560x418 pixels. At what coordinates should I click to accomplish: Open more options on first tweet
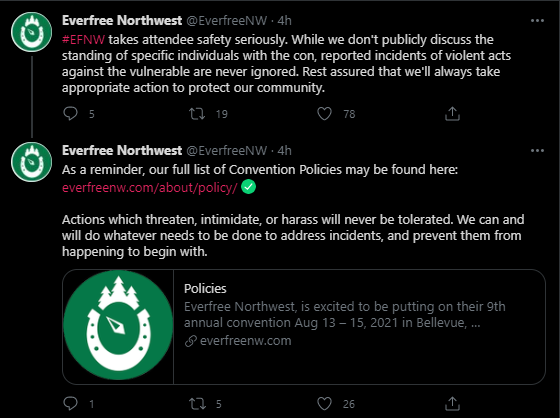tap(537, 21)
